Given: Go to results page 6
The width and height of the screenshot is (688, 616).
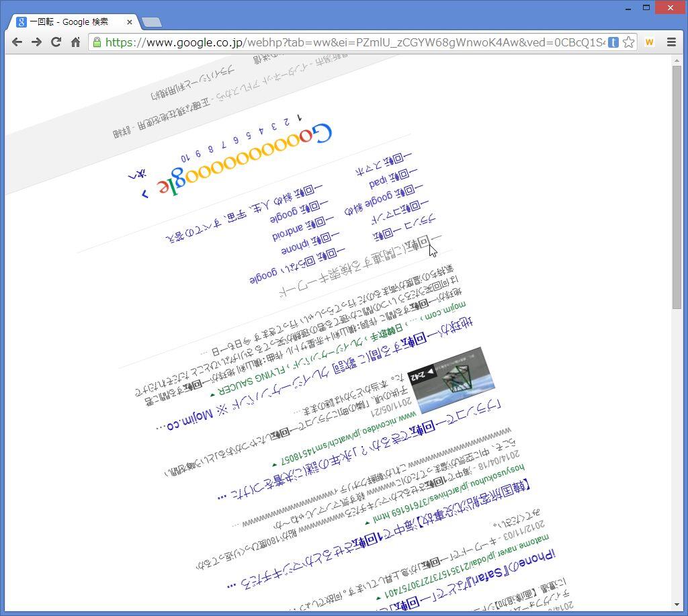Looking at the screenshot, I should click(x=236, y=140).
